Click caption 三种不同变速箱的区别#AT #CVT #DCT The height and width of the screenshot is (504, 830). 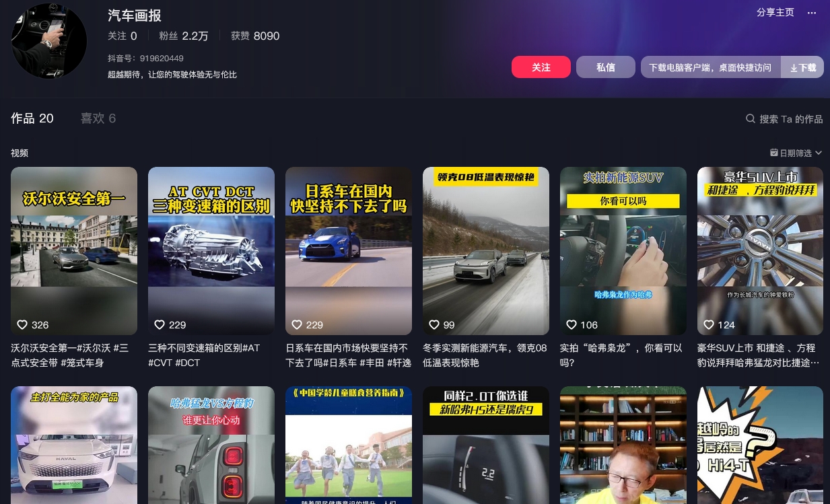204,355
